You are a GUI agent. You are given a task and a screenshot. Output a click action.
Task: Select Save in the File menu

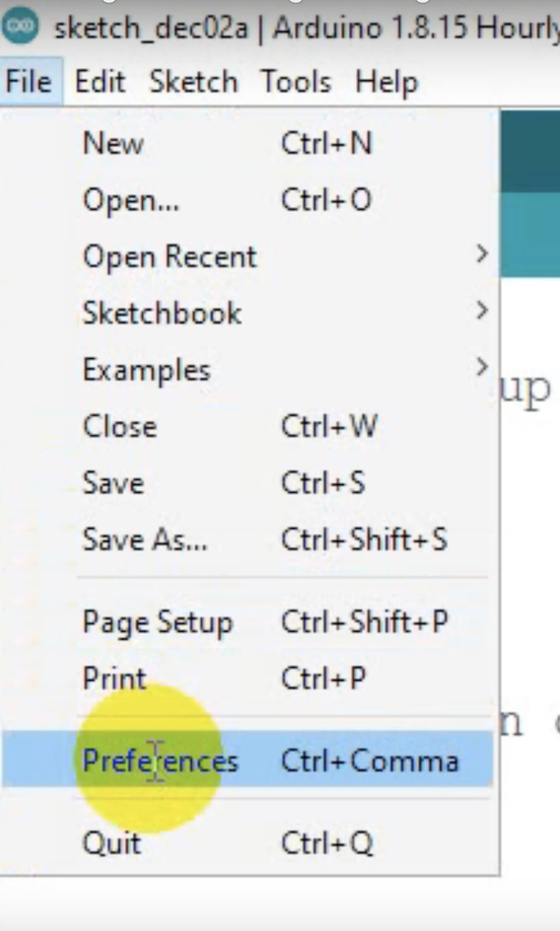113,483
